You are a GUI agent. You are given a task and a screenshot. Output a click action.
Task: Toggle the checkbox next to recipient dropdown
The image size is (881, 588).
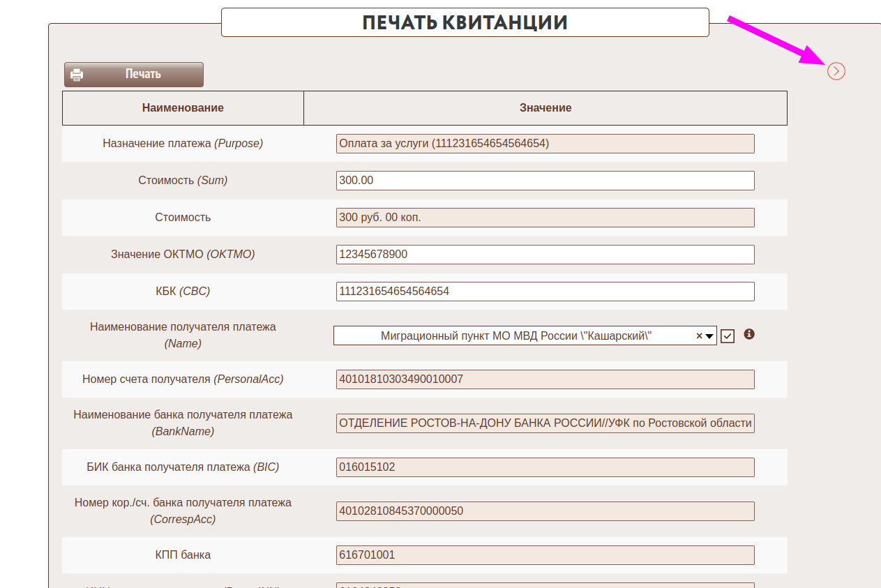(728, 336)
